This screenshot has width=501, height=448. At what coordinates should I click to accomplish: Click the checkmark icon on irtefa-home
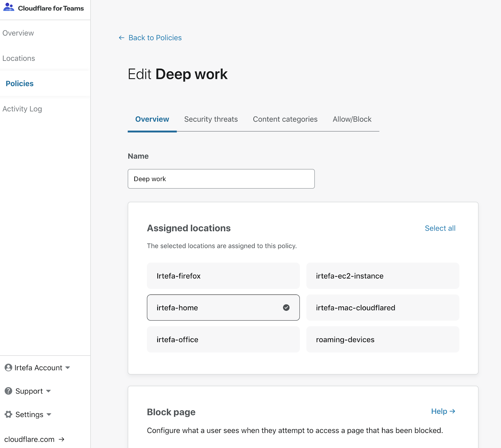point(286,308)
